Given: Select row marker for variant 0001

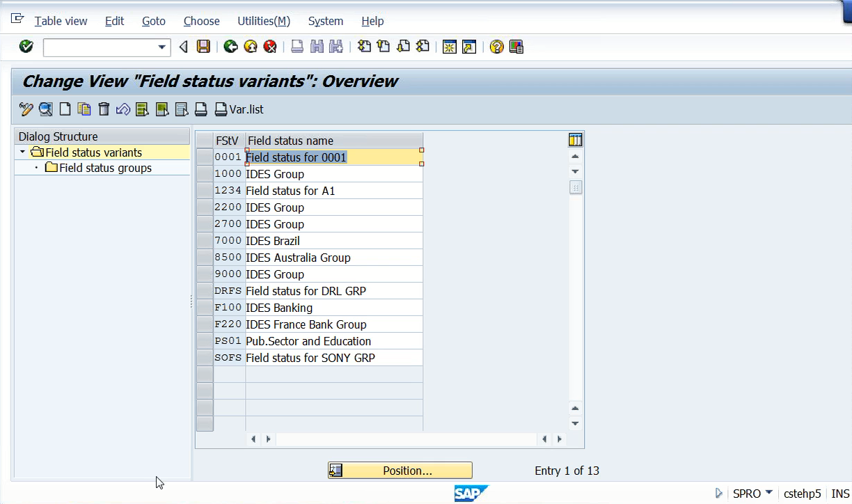Looking at the screenshot, I should [205, 157].
